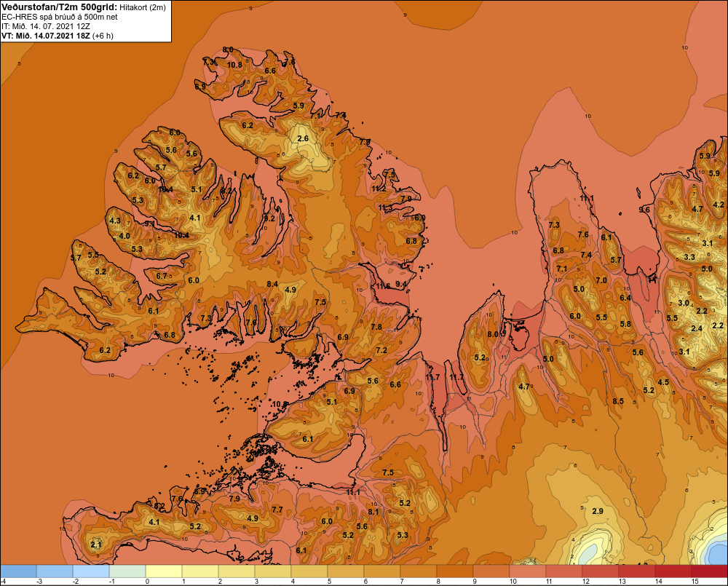Click the 'IT: Mið. 14. 07. 2021 12Z' line
This screenshot has height=586, width=728.
click(x=45, y=26)
